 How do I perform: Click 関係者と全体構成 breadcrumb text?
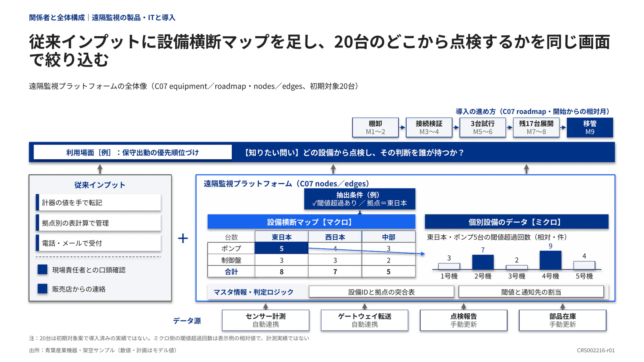(57, 17)
